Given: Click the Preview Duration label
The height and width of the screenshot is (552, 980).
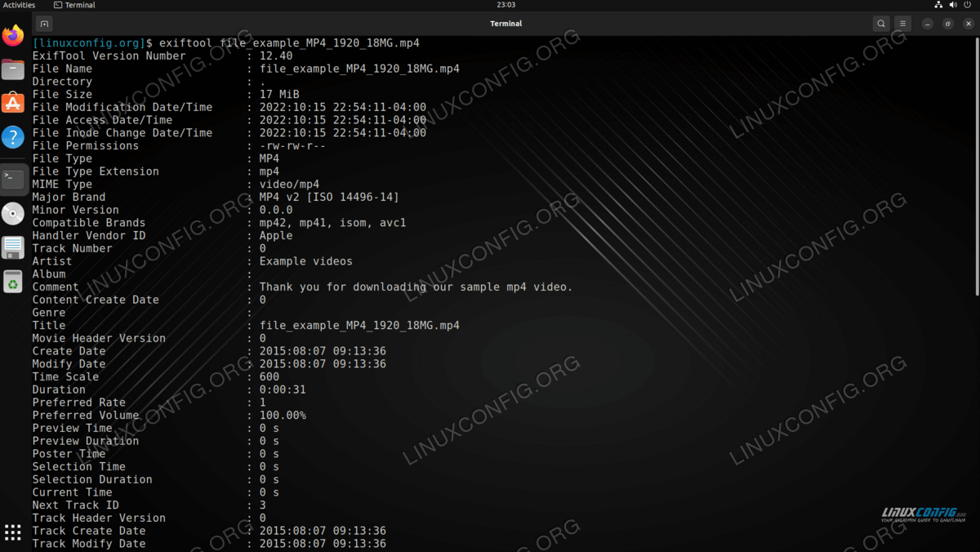Looking at the screenshot, I should click(x=86, y=441).
